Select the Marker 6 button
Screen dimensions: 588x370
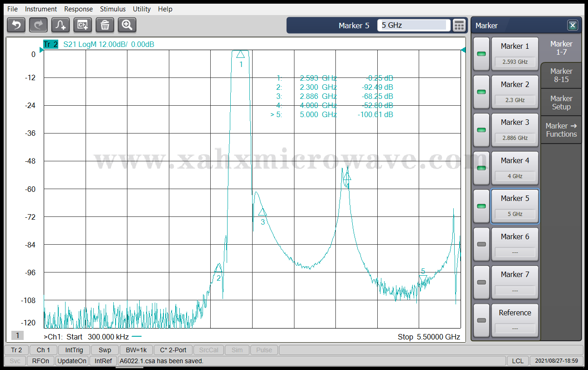[x=515, y=244]
